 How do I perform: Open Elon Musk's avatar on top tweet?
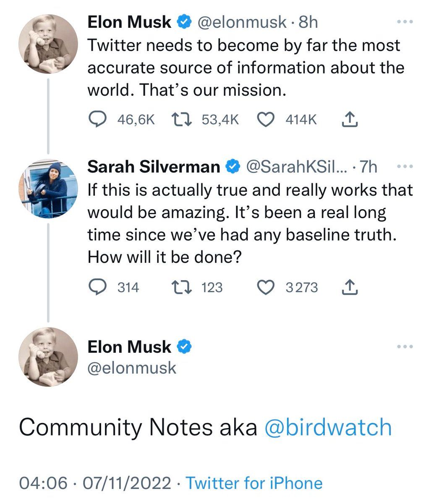pos(48,44)
